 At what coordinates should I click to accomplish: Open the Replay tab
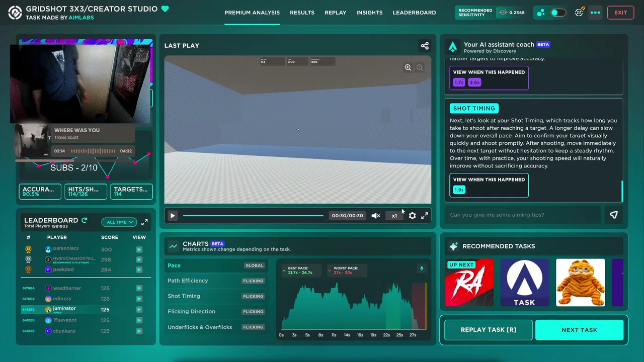pos(335,13)
